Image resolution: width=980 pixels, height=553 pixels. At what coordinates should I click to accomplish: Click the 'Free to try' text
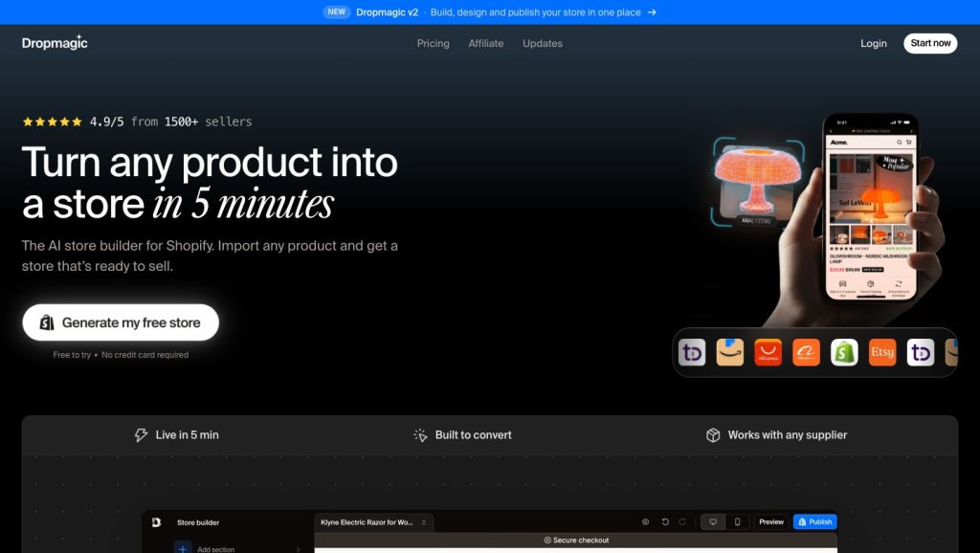[72, 355]
